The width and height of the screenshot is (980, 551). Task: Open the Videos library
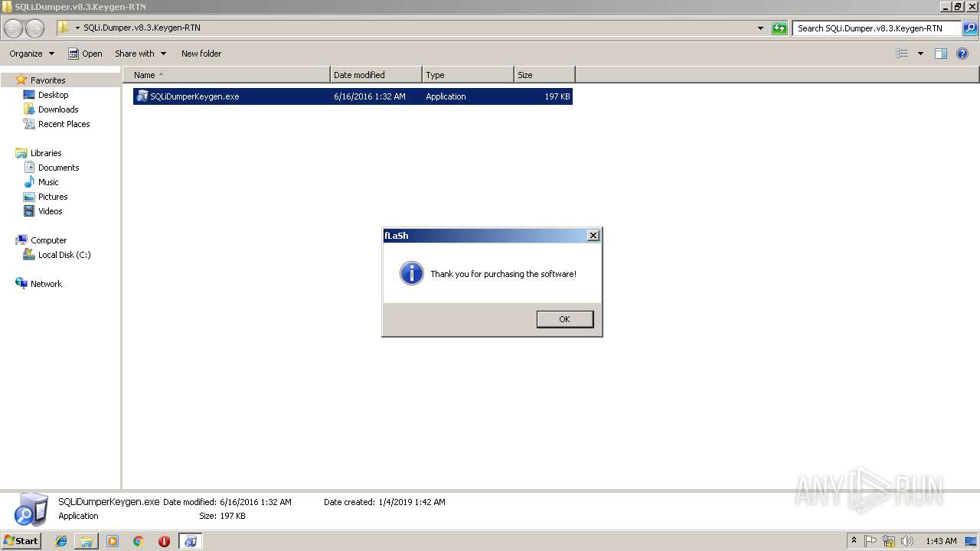coord(51,211)
